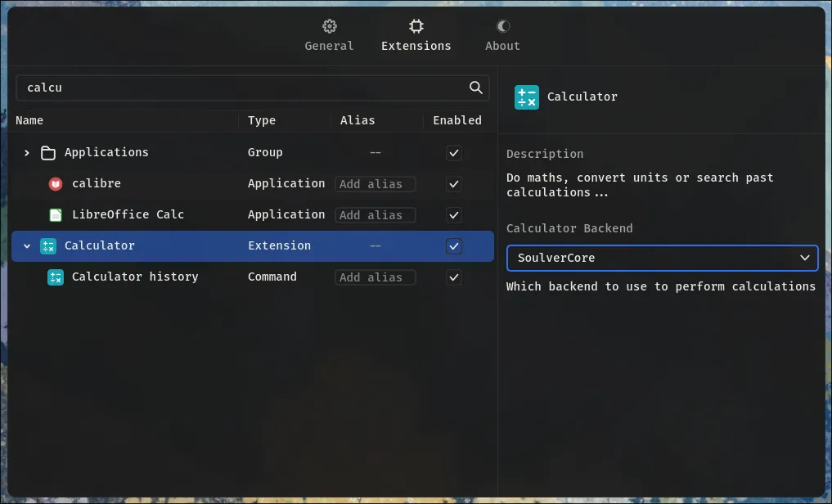Click the search magnifier icon
This screenshot has width=832, height=504.
pyautogui.click(x=475, y=88)
